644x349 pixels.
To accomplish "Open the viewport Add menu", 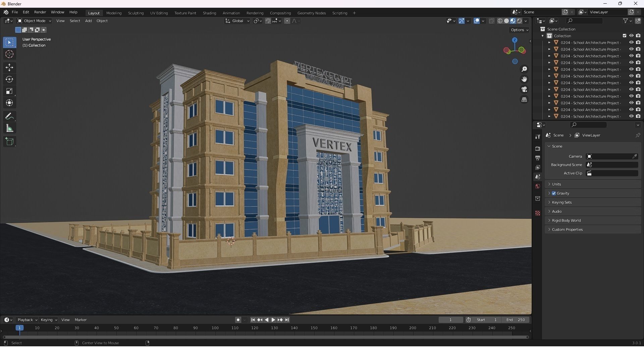I will (88, 21).
